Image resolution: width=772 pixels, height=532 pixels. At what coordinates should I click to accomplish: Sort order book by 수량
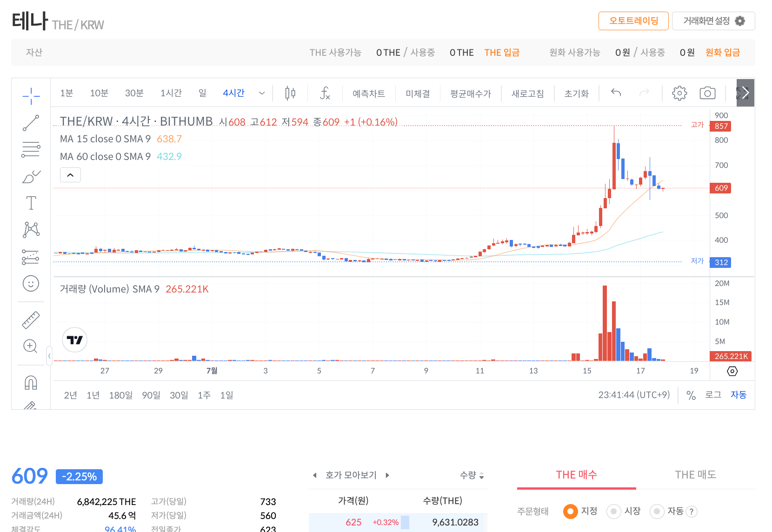coord(472,475)
